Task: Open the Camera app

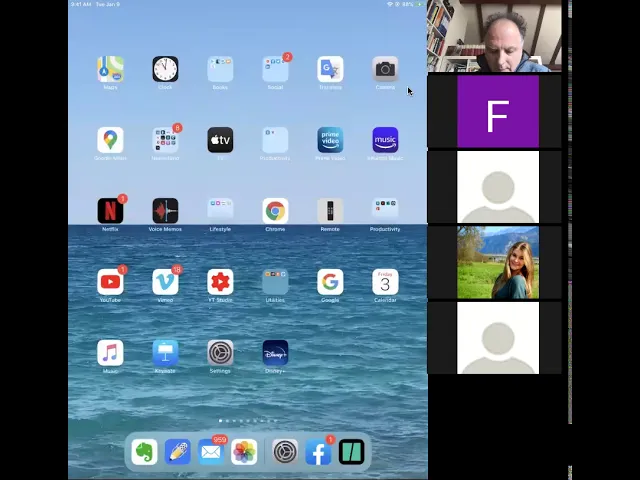Action: (x=385, y=69)
